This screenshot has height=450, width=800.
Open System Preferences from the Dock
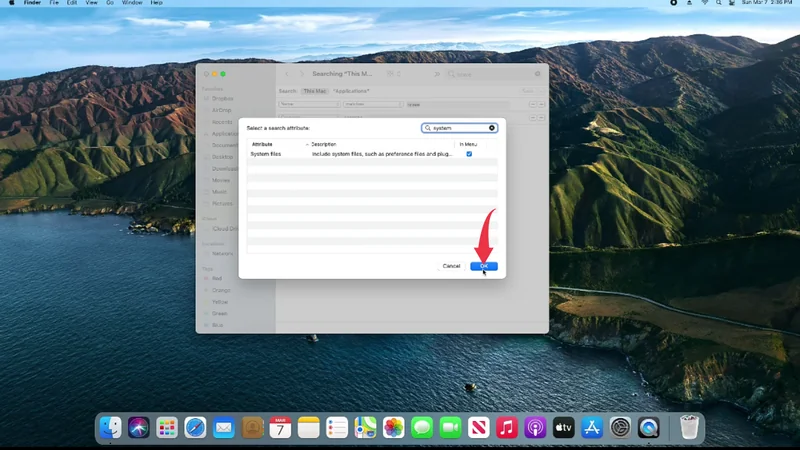coord(620,427)
